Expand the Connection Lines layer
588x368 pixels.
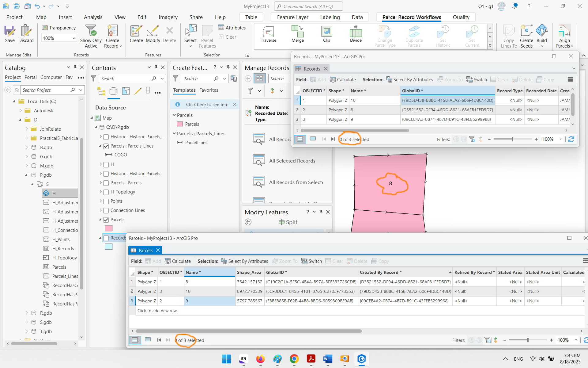coord(101,210)
